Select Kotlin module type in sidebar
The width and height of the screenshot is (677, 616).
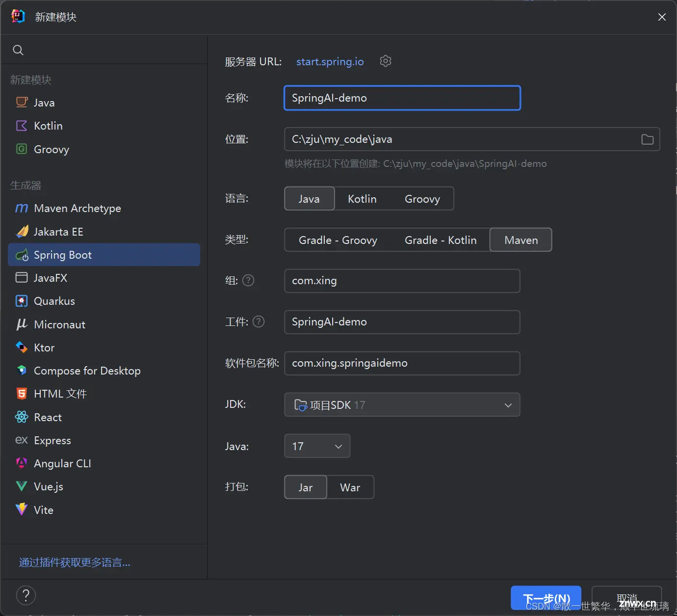(x=104, y=126)
